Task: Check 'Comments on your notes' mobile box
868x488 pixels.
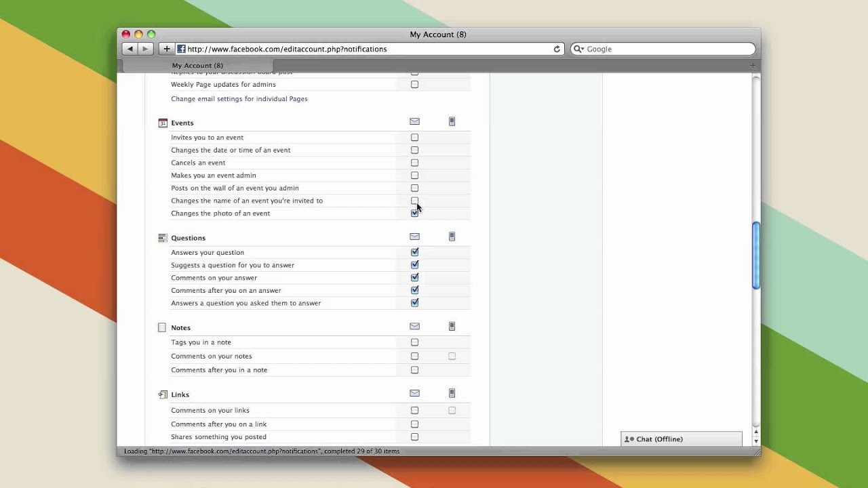Action: click(x=452, y=357)
